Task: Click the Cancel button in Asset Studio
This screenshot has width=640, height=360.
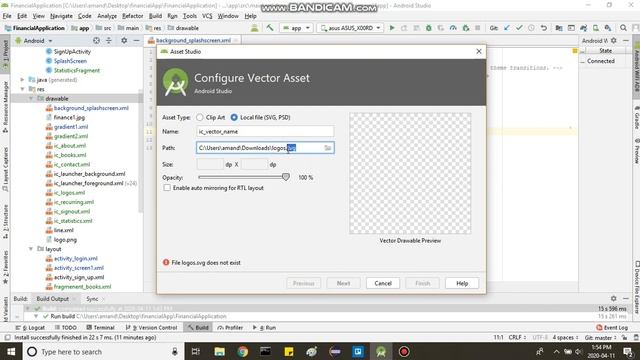Action: pyautogui.click(x=383, y=283)
